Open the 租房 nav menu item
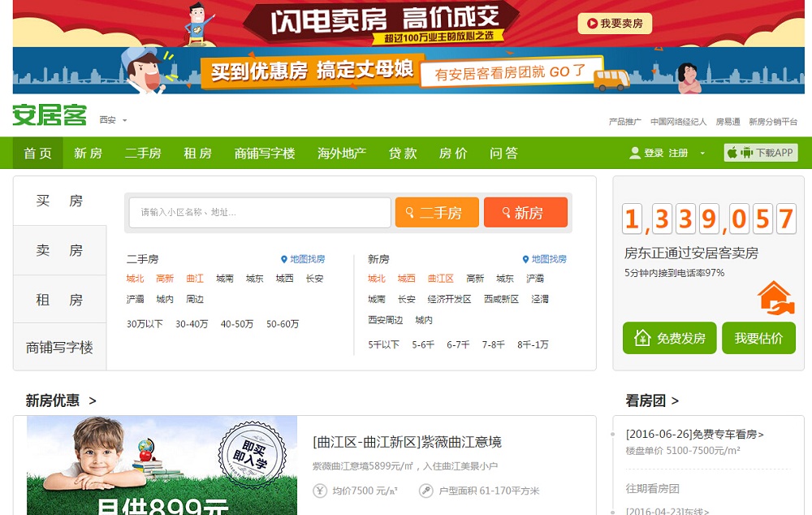Screen dimensions: 812x515 click(x=198, y=153)
